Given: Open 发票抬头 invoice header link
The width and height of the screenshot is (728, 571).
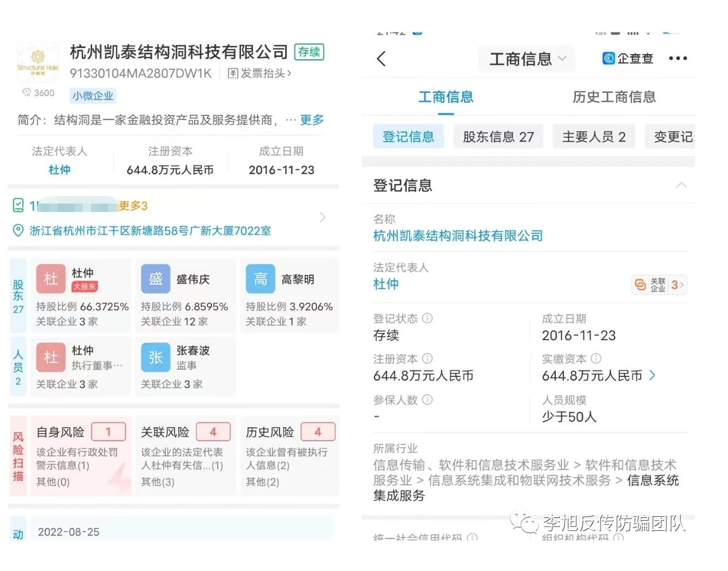Looking at the screenshot, I should pos(259,73).
